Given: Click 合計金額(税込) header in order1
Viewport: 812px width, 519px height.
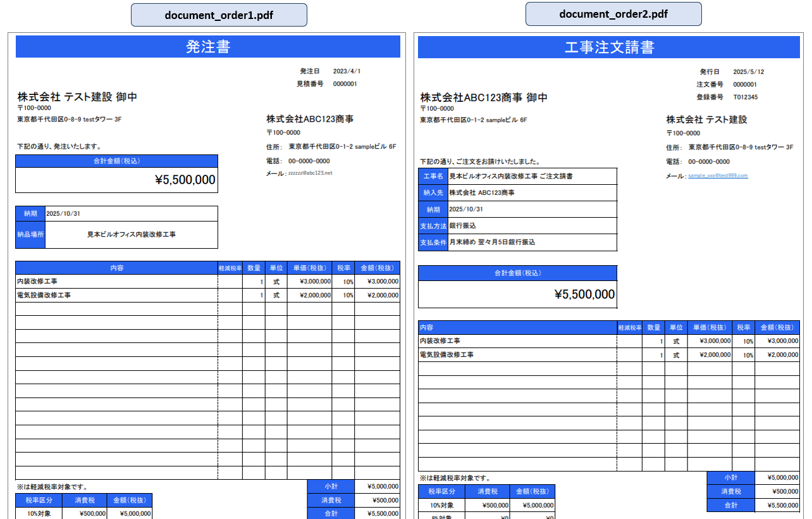Looking at the screenshot, I should 117,161.
